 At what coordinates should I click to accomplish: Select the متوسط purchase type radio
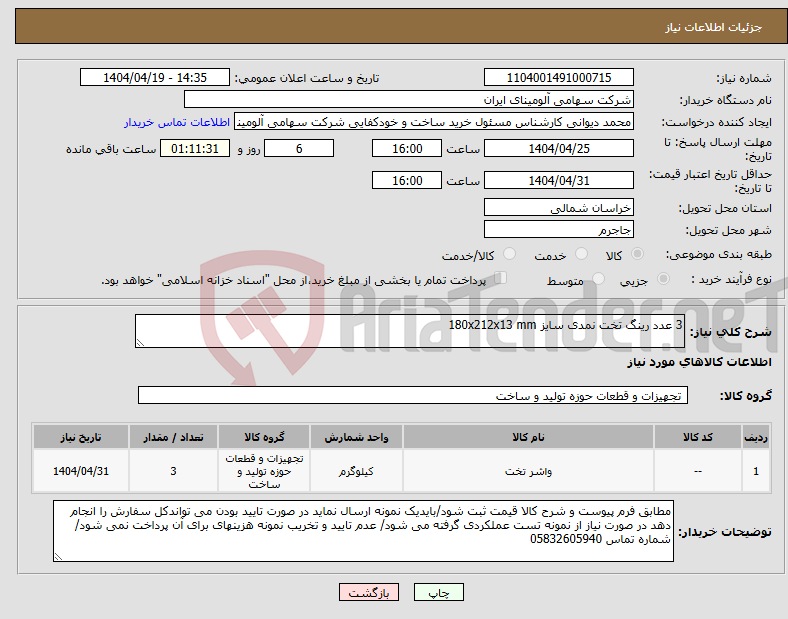(x=598, y=278)
